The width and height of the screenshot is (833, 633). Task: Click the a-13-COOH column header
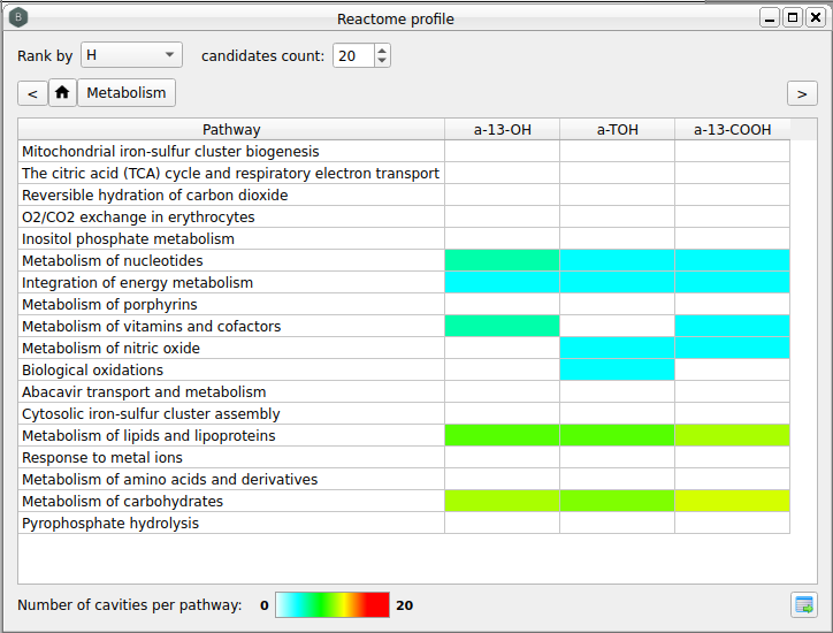tap(732, 130)
